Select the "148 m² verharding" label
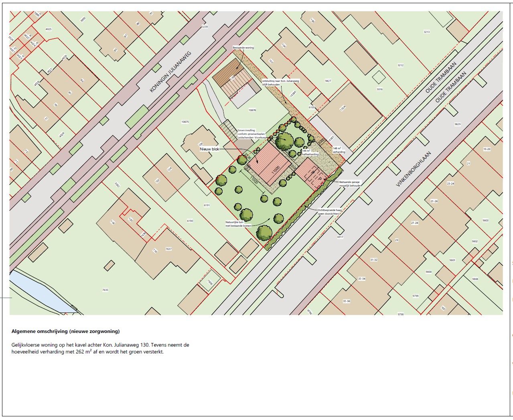The width and height of the screenshot is (513, 420). click(x=339, y=150)
